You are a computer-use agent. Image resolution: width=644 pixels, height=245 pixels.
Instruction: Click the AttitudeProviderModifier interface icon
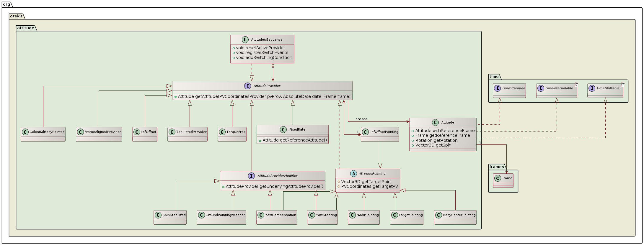pyautogui.click(x=251, y=176)
